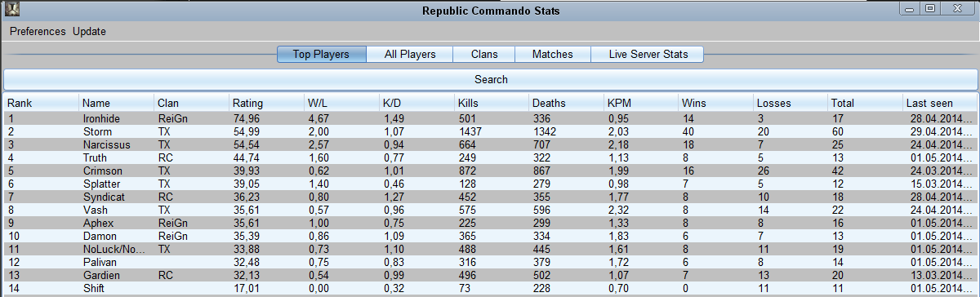Screen dimensions: 980x297
Task: Open the Matches tab
Action: [x=553, y=55]
